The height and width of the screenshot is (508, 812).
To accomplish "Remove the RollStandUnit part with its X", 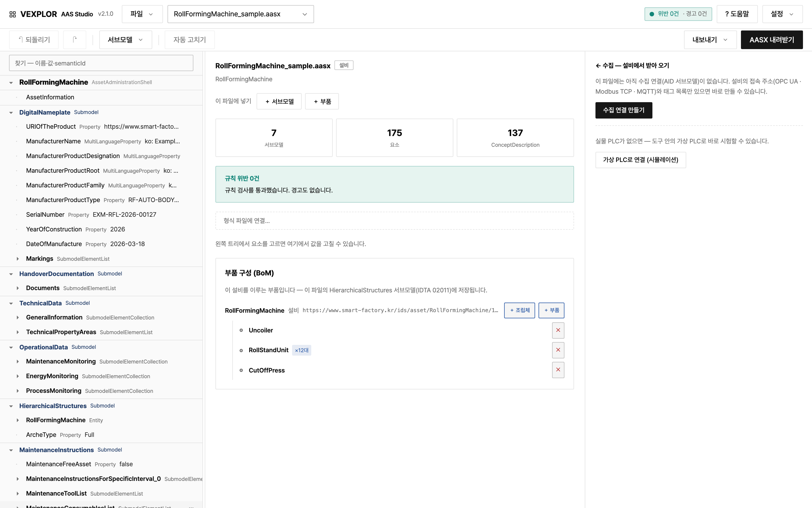I will point(558,350).
